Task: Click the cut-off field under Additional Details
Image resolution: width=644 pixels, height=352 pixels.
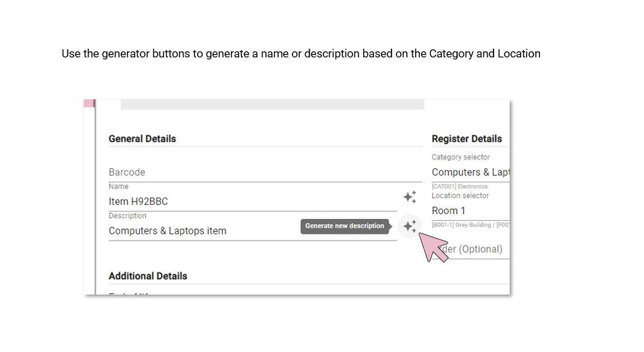Action: coord(130,293)
